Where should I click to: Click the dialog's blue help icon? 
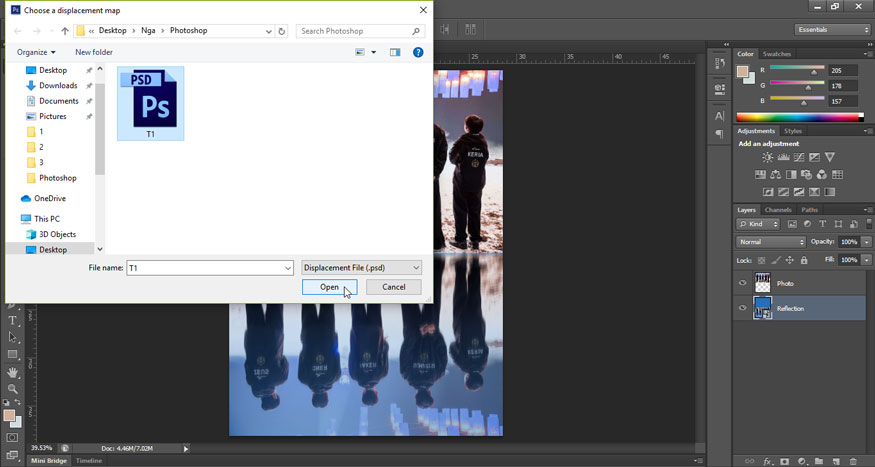point(418,52)
